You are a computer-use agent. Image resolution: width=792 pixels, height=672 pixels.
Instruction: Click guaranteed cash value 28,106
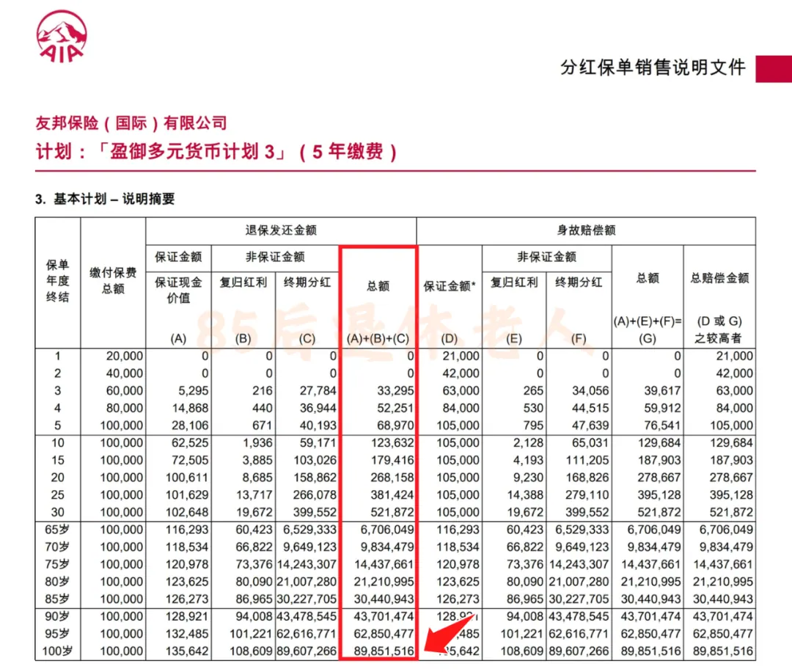(x=190, y=426)
